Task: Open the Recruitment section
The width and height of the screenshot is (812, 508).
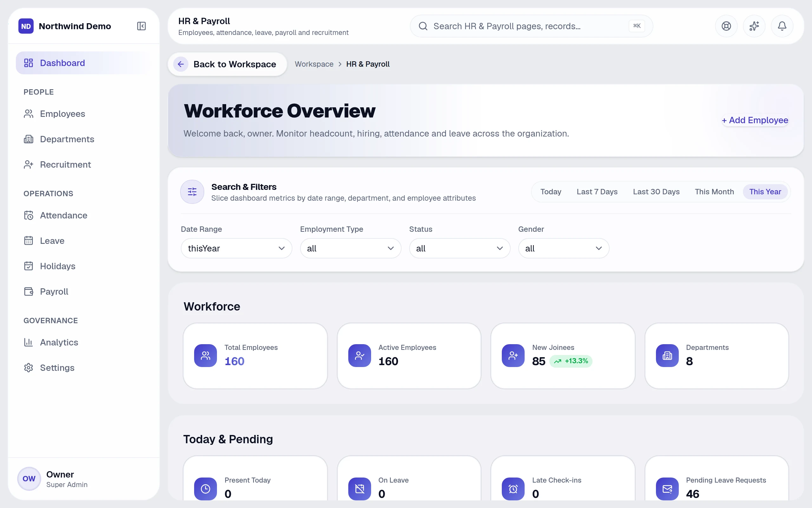Action: [83, 164]
